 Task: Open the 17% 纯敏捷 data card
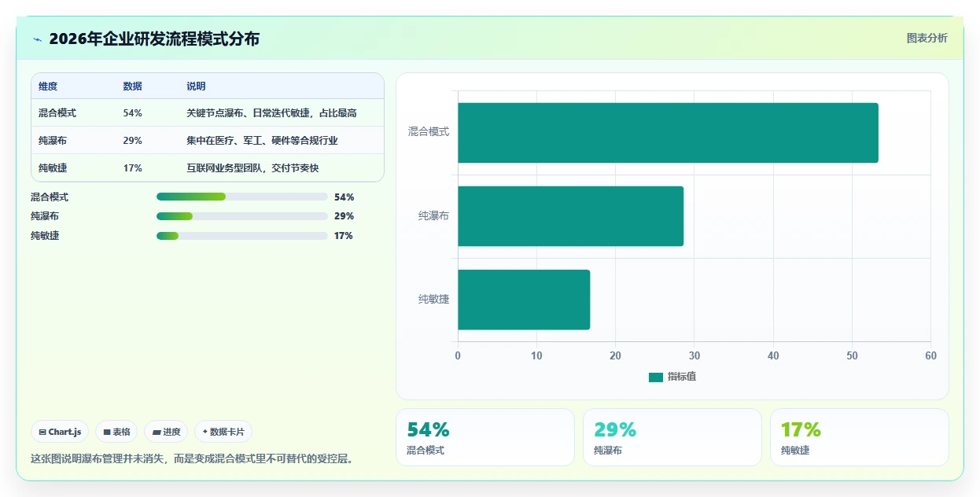pyautogui.click(x=860, y=437)
